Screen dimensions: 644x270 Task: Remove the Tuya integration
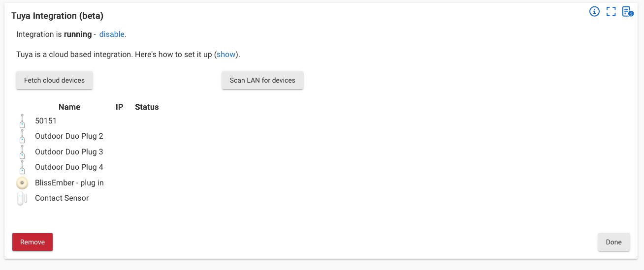point(32,242)
